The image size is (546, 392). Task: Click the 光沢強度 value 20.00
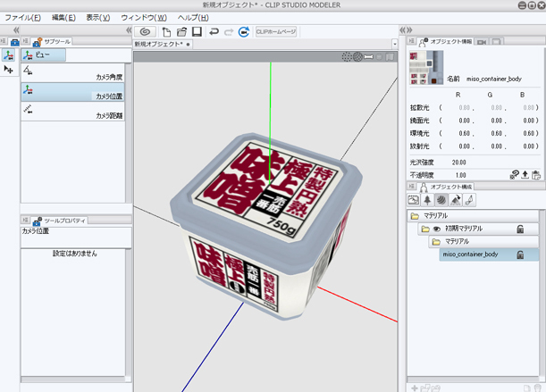459,163
